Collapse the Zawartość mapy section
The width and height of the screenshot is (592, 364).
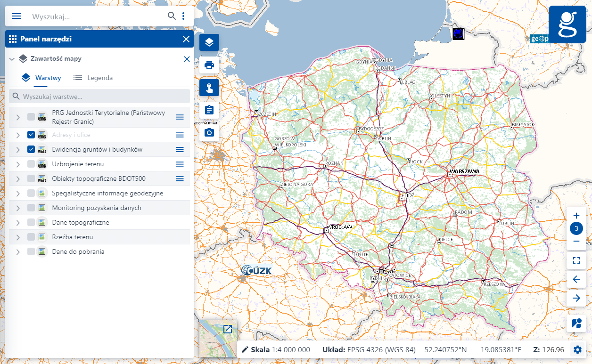(12, 59)
